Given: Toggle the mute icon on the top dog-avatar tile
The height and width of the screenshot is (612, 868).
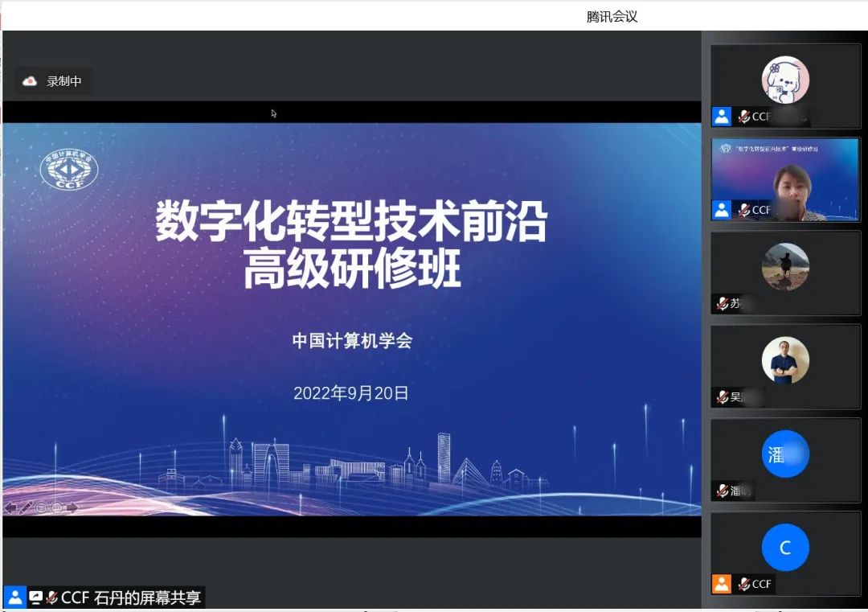Looking at the screenshot, I should pyautogui.click(x=745, y=117).
